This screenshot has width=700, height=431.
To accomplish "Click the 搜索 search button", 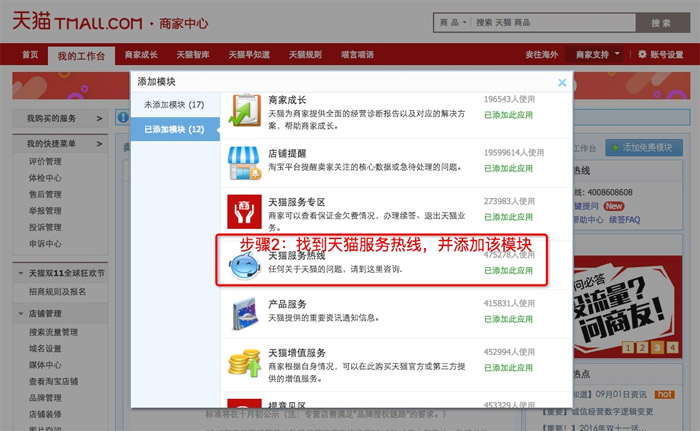I will 662,22.
